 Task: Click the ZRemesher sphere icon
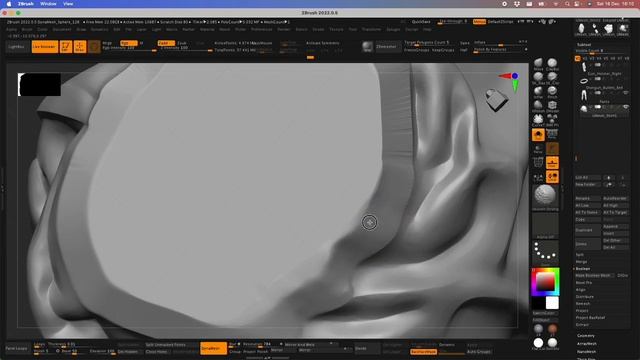367,47
